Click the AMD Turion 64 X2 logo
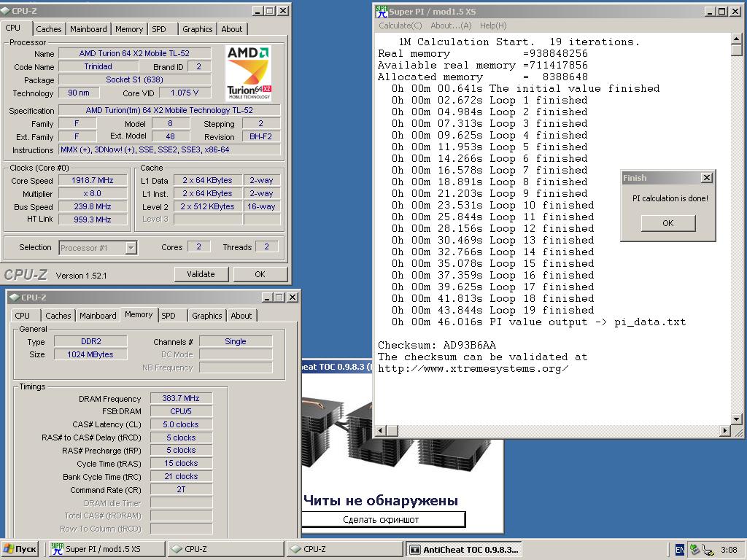The height and width of the screenshot is (560, 747). 248,73
